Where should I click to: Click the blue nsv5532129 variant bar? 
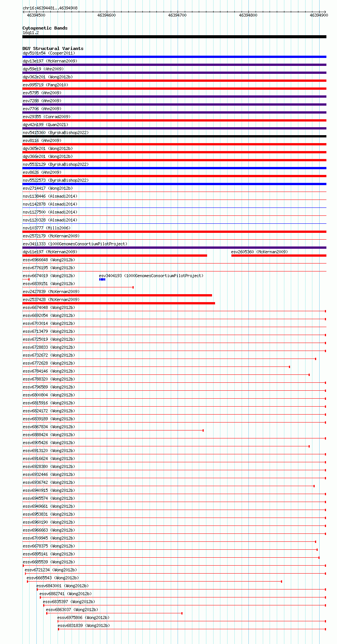pos(175,168)
